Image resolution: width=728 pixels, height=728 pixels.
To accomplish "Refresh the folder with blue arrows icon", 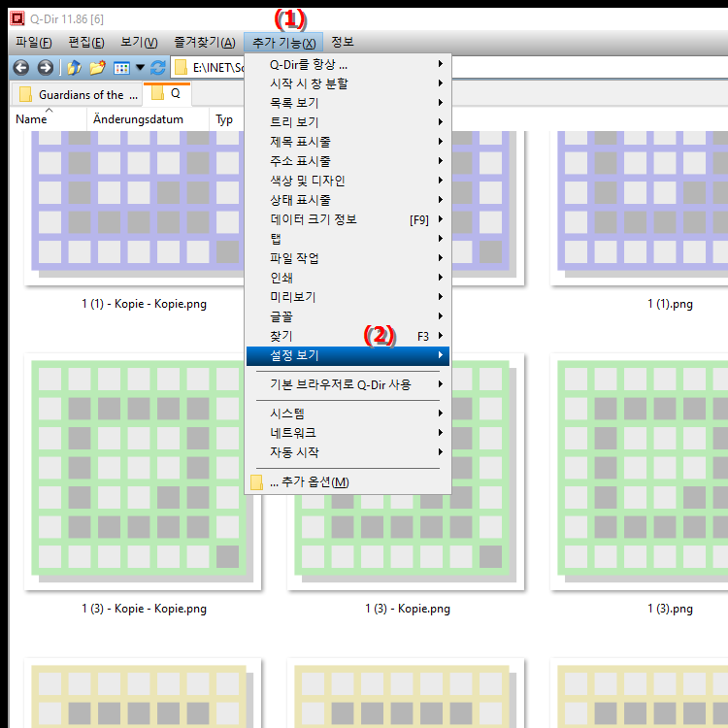I will [158, 68].
